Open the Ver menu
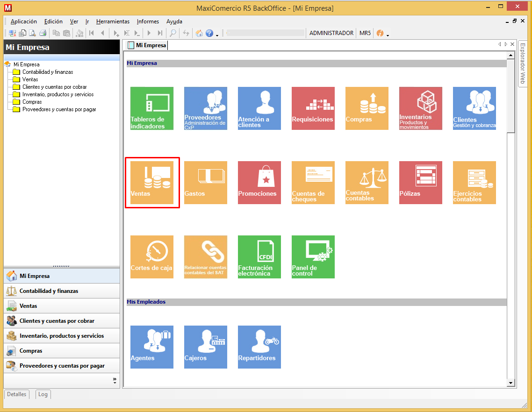The width and height of the screenshot is (532, 412). [74, 21]
